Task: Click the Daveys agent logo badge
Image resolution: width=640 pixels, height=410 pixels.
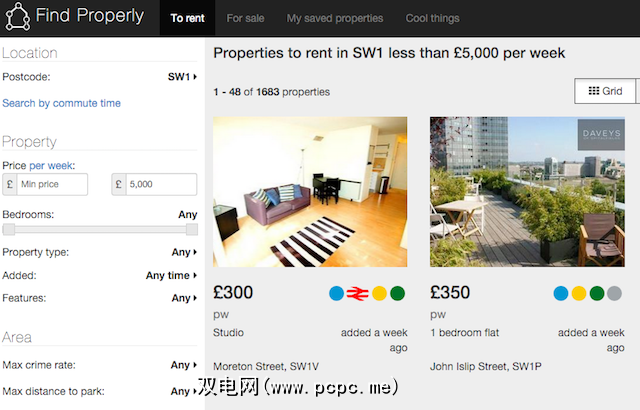Action: coord(601,134)
